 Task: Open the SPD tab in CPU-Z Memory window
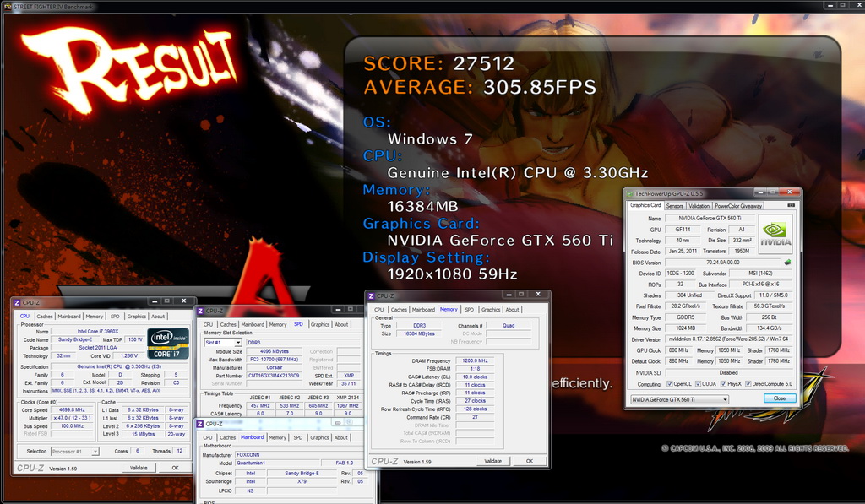[x=469, y=310]
